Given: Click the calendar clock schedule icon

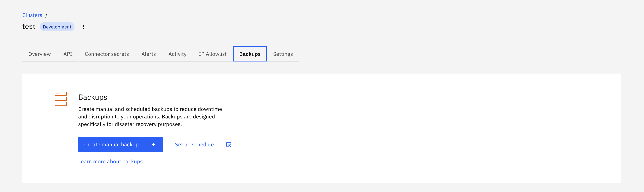Looking at the screenshot, I should point(228,144).
